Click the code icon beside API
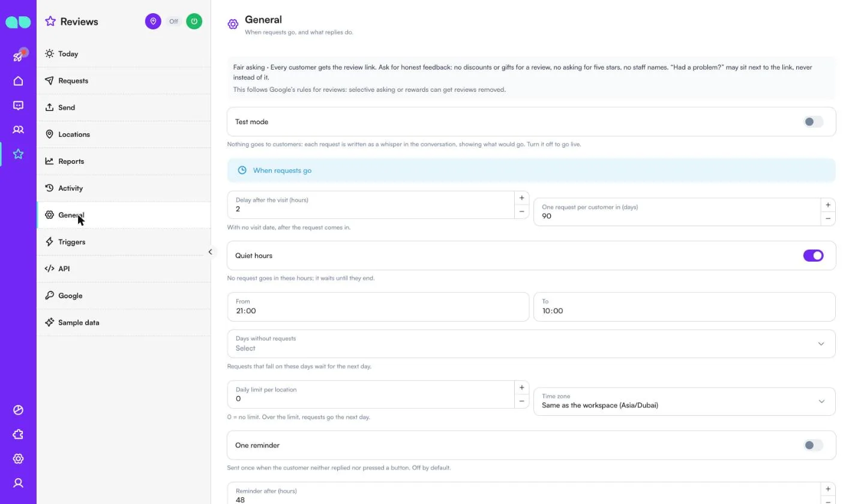The image size is (852, 504). (49, 269)
